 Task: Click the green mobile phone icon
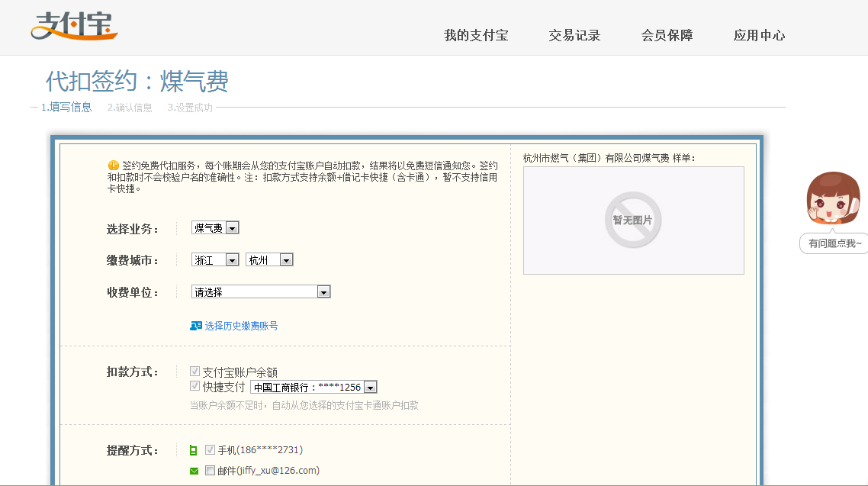click(x=194, y=450)
